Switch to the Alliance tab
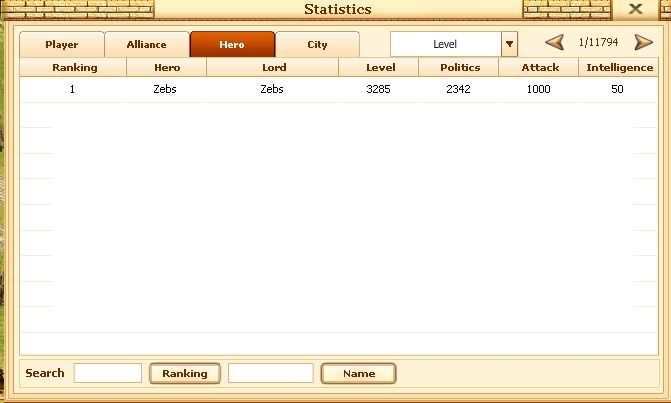671x403 pixels. pyautogui.click(x=146, y=45)
